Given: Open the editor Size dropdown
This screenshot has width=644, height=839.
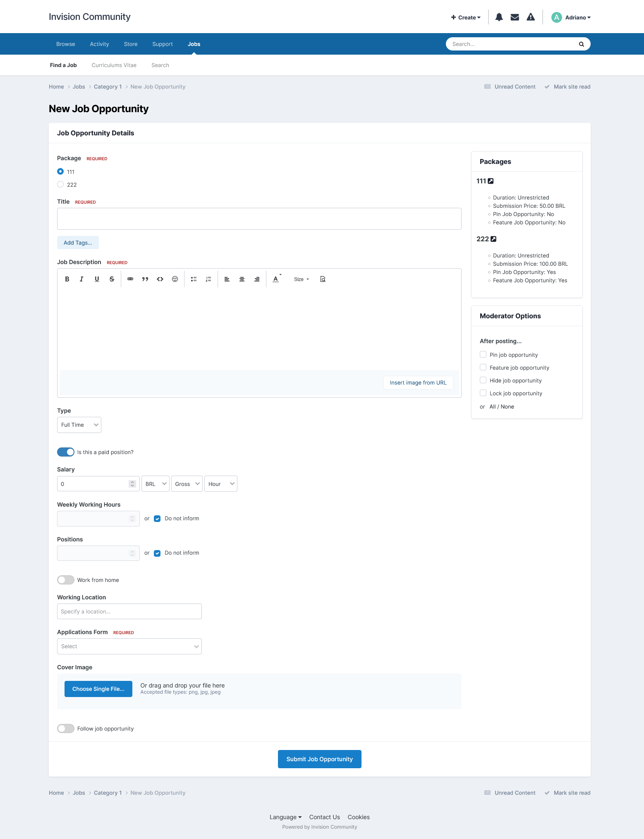Looking at the screenshot, I should coord(302,279).
